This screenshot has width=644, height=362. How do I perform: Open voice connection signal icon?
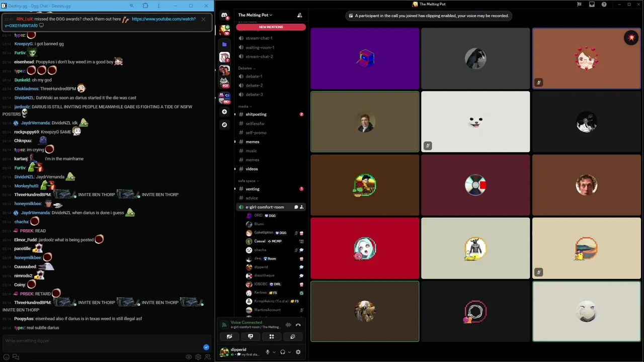click(x=224, y=325)
